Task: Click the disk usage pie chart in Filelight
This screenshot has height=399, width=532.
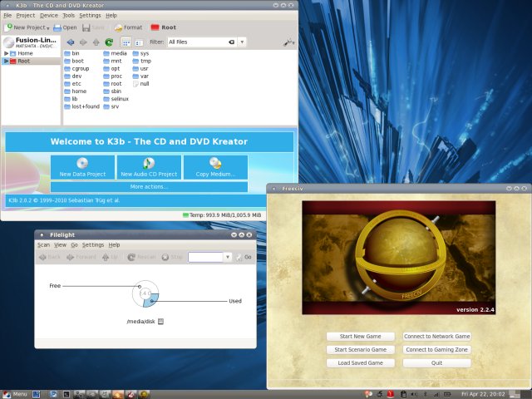Action: point(145,293)
